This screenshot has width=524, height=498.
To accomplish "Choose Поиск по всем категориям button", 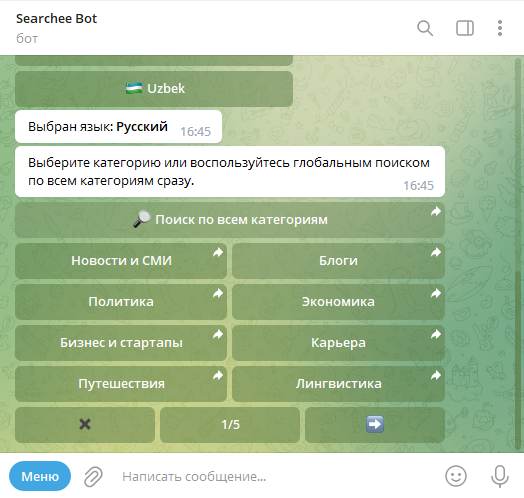I will coord(230,220).
